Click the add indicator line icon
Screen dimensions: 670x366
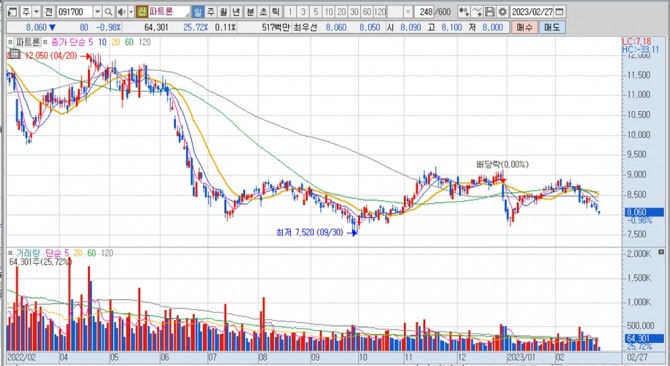478,12
